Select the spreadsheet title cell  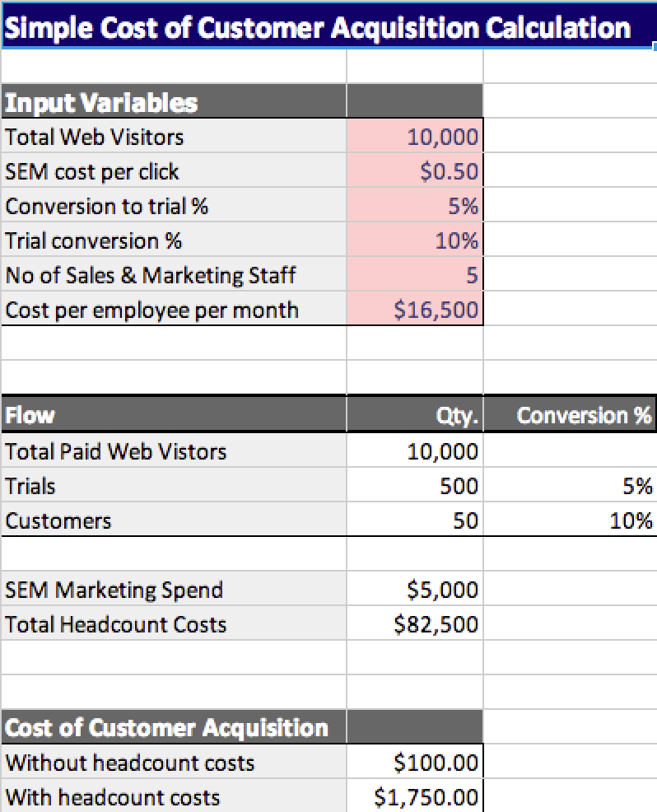[x=317, y=29]
